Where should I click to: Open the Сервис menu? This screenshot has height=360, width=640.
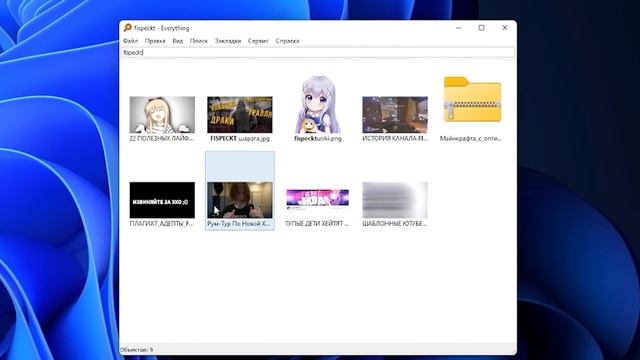click(x=258, y=41)
